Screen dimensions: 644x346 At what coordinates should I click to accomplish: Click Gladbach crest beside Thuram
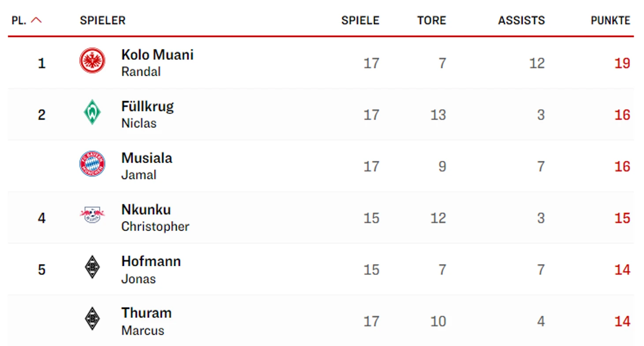pyautogui.click(x=92, y=319)
